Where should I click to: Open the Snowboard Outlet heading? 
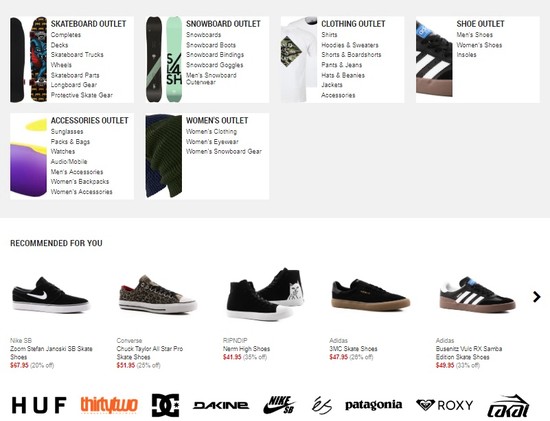tap(223, 24)
